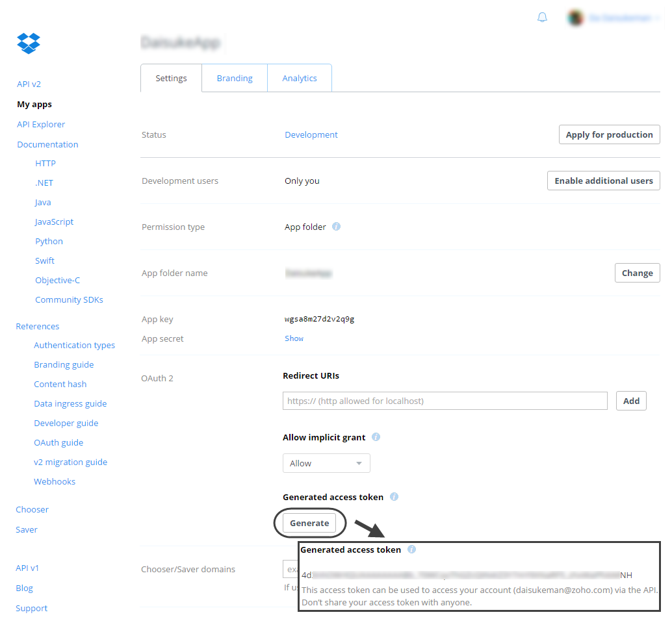672x619 pixels.
Task: Open the API Explorer sidebar link
Action: tap(41, 124)
